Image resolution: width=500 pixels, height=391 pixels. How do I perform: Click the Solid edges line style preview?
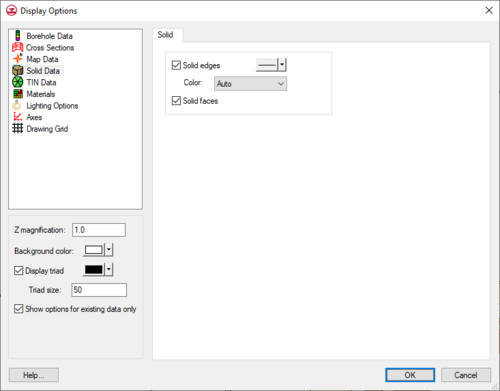[267, 65]
